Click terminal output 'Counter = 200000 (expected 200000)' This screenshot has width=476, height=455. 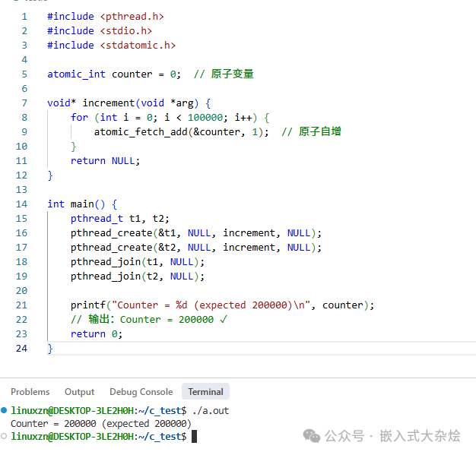pos(101,423)
